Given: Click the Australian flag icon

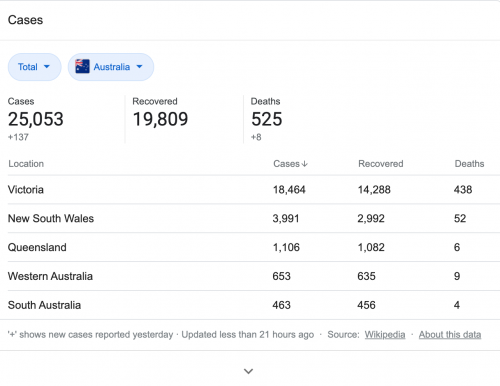Looking at the screenshot, I should pyautogui.click(x=82, y=66).
